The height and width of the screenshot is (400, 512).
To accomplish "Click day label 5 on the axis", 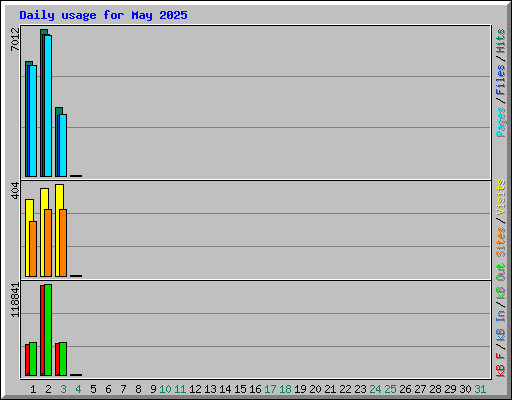I will pyautogui.click(x=93, y=389).
